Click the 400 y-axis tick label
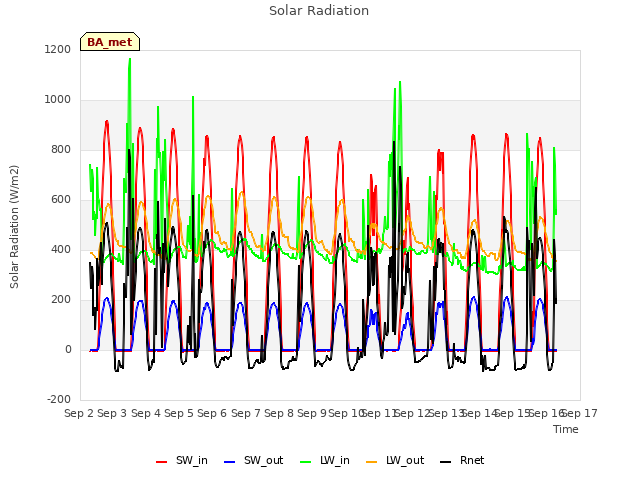This screenshot has width=640, height=480. [61, 249]
